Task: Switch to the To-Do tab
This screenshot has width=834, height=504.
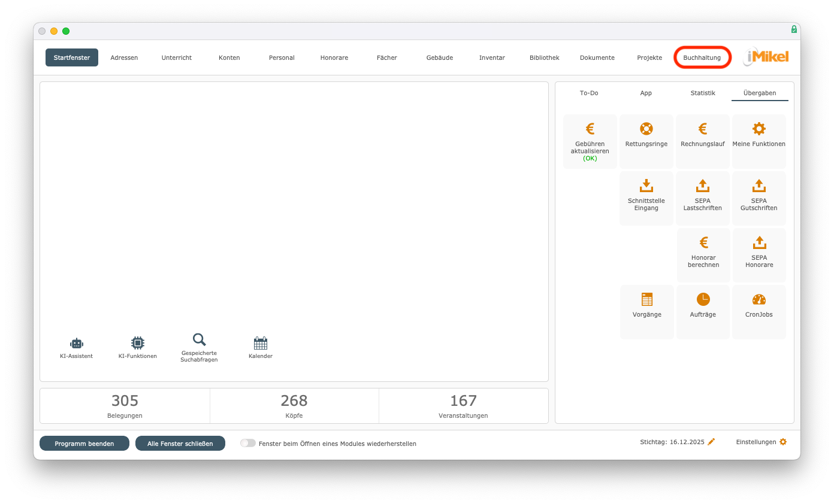Action: 588,93
